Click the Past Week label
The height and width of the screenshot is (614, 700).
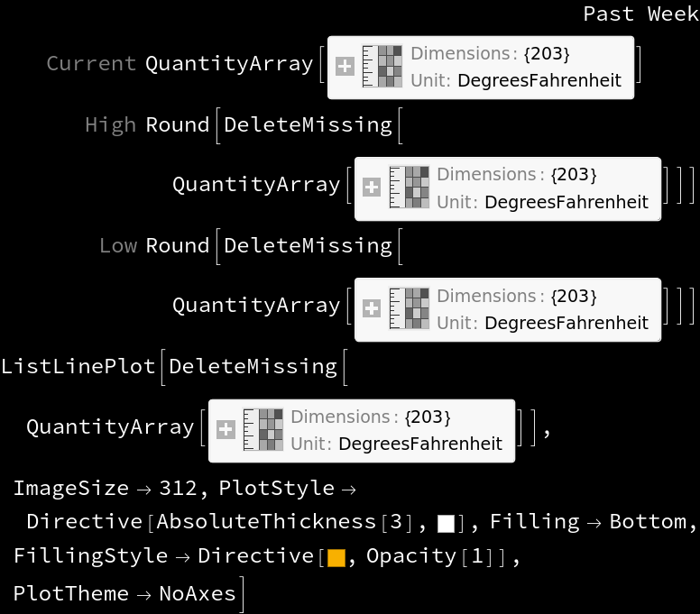pos(641,14)
